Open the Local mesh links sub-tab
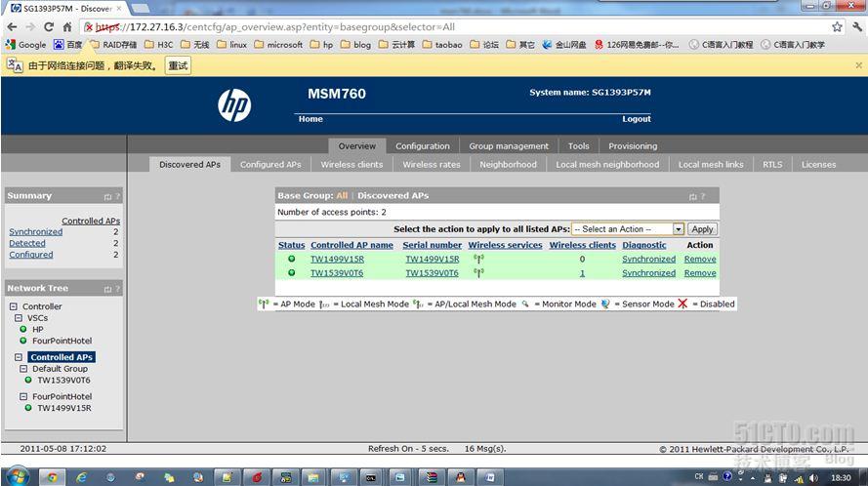This screenshot has height=486, width=868. (x=711, y=164)
